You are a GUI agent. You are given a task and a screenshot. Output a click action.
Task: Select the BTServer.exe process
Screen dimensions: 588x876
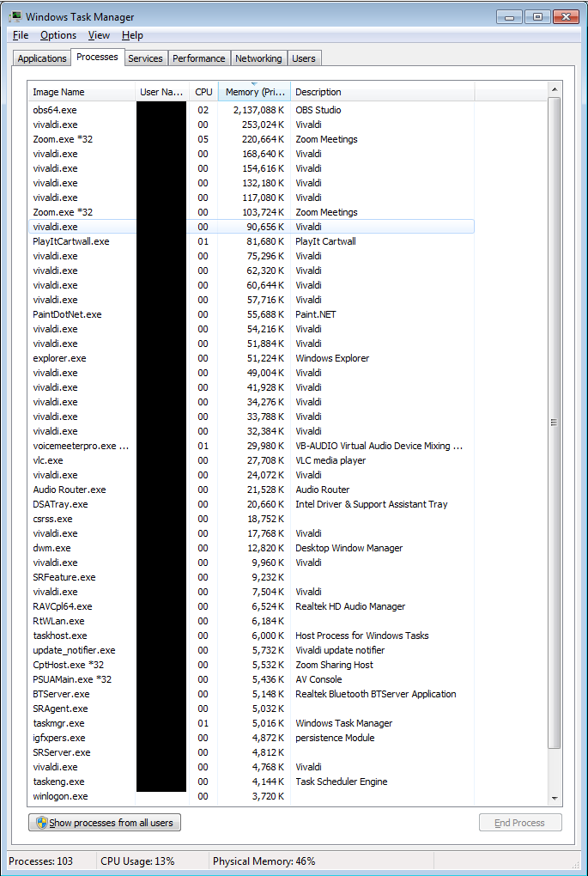(x=252, y=694)
